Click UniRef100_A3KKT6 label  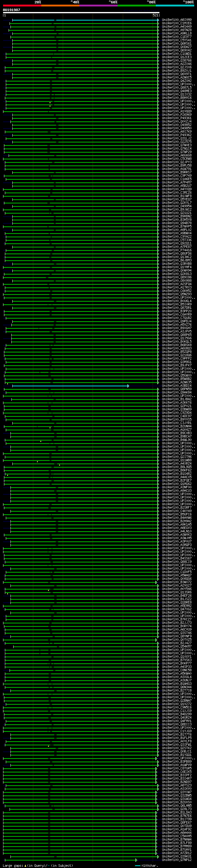click(x=176, y=402)
